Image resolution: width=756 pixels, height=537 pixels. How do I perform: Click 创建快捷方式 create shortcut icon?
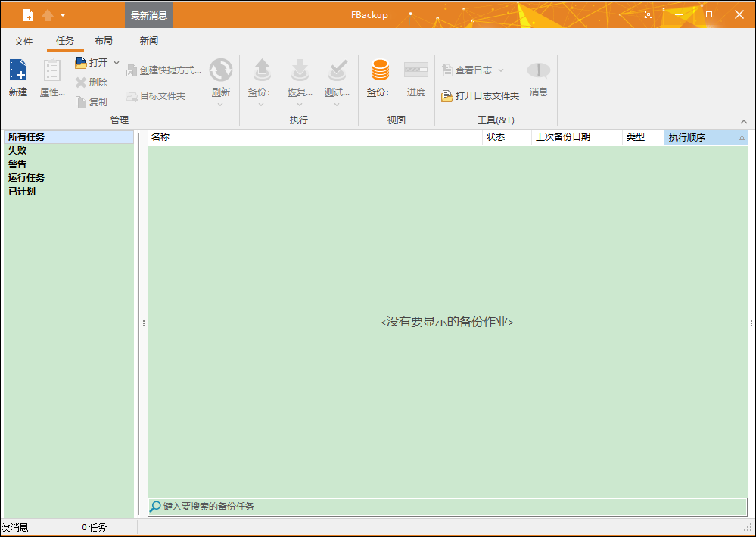[132, 70]
